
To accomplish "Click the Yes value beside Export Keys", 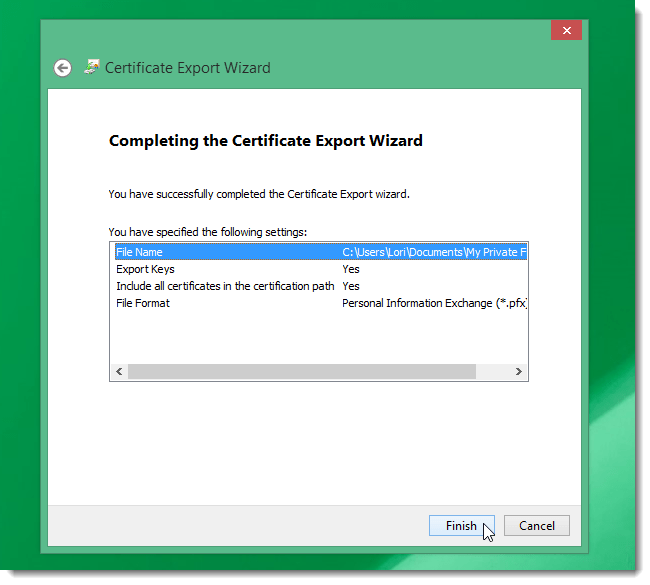I will pyautogui.click(x=351, y=269).
